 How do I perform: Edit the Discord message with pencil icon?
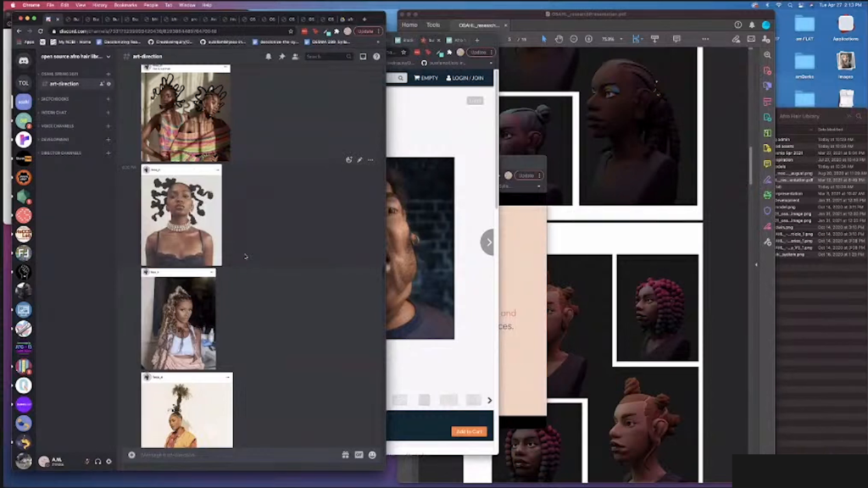coord(359,160)
